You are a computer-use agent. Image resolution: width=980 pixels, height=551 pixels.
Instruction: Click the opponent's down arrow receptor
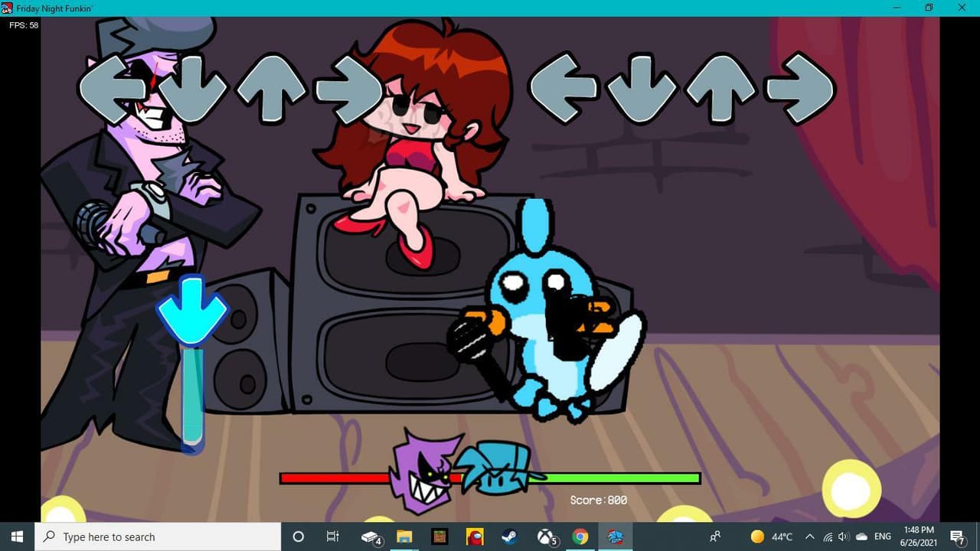(x=192, y=89)
